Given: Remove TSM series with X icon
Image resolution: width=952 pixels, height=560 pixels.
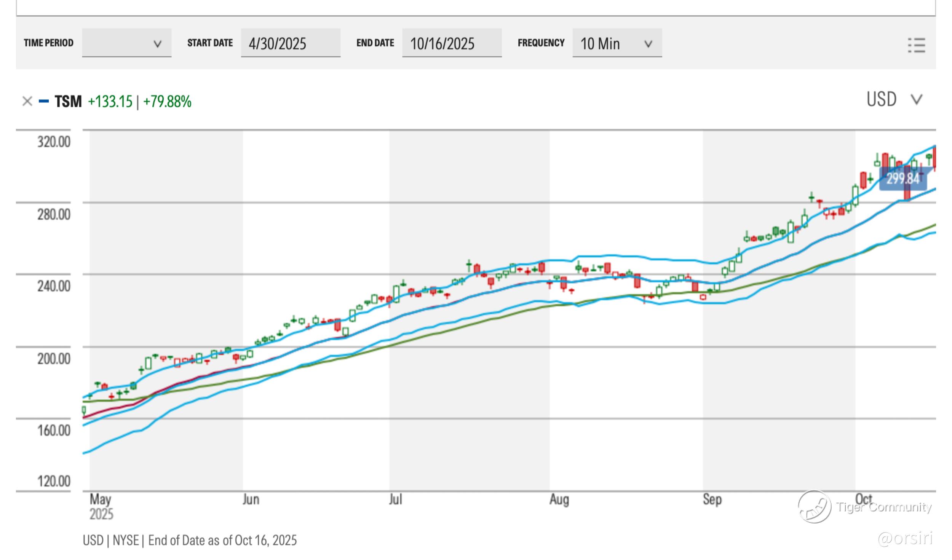Looking at the screenshot, I should click(x=27, y=102).
